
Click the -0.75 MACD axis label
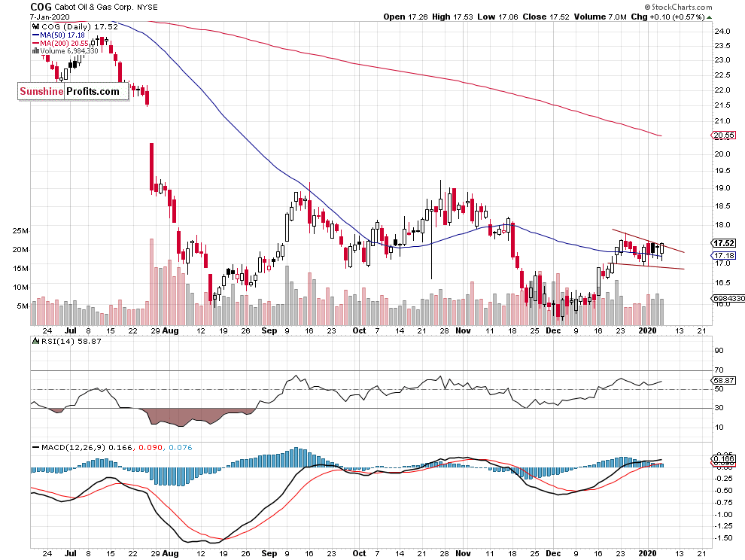pos(722,503)
